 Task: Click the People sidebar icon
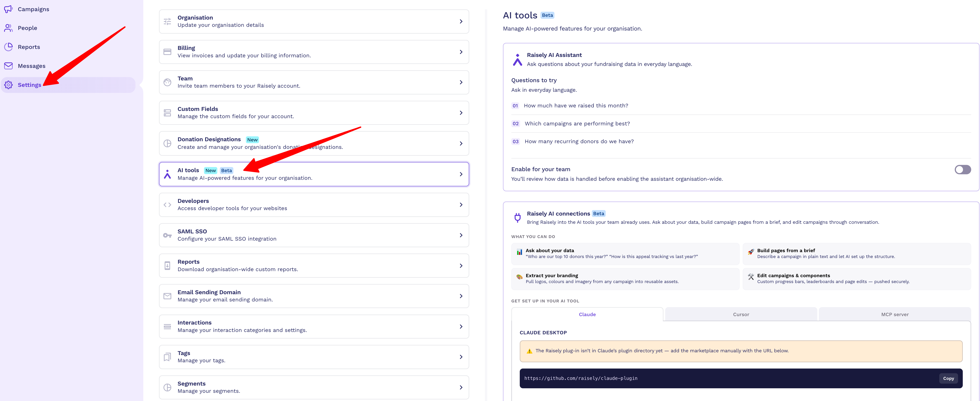pyautogui.click(x=8, y=28)
